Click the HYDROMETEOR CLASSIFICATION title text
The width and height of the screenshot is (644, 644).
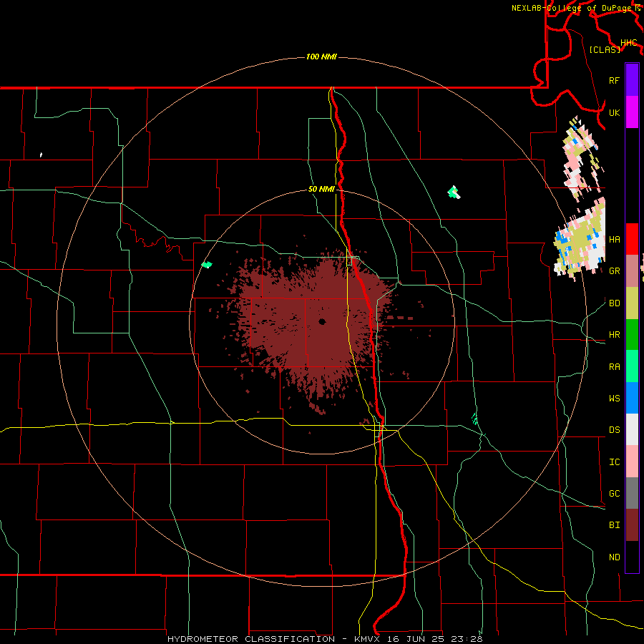(251, 639)
